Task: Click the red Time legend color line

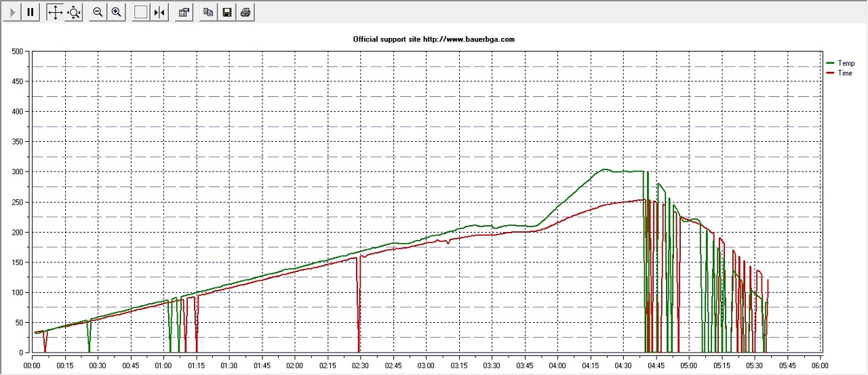Action: pyautogui.click(x=831, y=73)
